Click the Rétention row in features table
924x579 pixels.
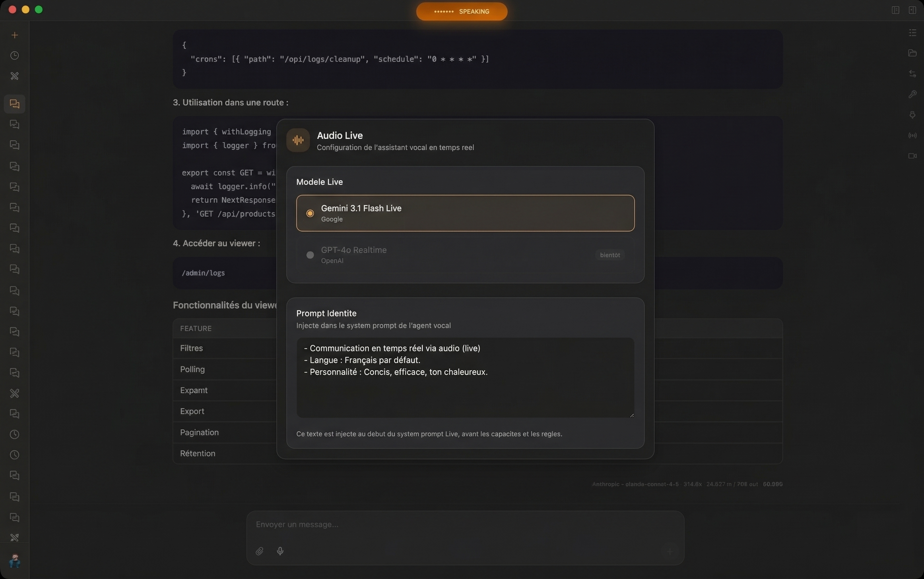(x=224, y=453)
